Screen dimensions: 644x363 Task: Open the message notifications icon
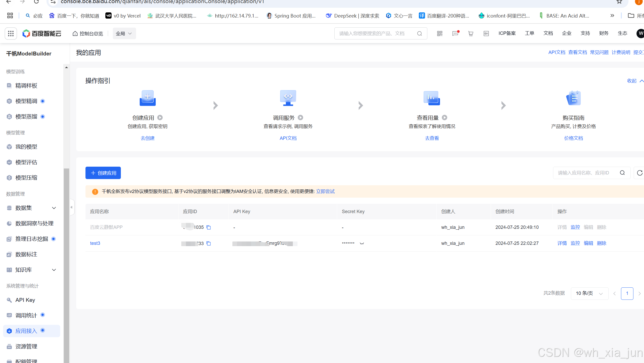[x=455, y=34]
